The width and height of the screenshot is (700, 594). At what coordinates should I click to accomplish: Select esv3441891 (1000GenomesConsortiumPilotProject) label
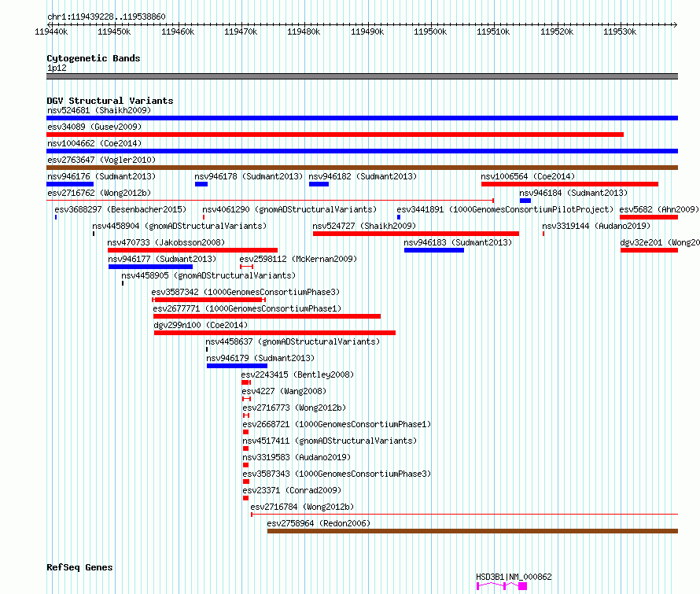pyautogui.click(x=505, y=209)
